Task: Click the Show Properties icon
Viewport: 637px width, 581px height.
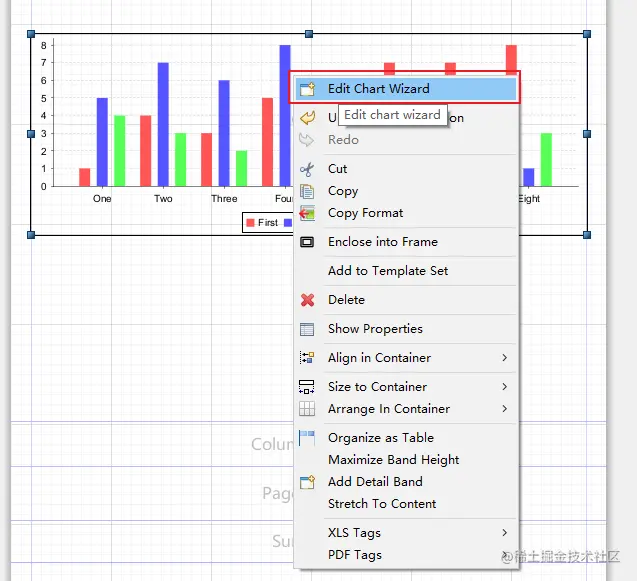Action: 307,329
